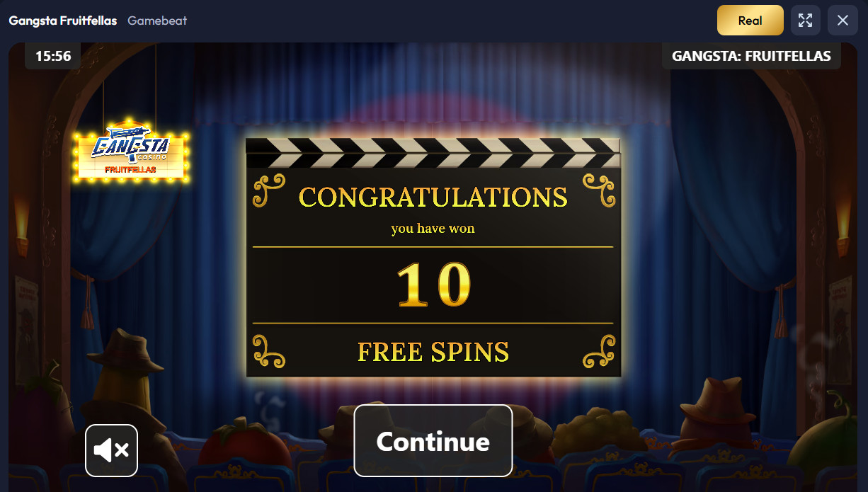Screen dimensions: 868x492
Task: Open fullscreen with the expand arrows icon
Action: pyautogui.click(x=805, y=21)
